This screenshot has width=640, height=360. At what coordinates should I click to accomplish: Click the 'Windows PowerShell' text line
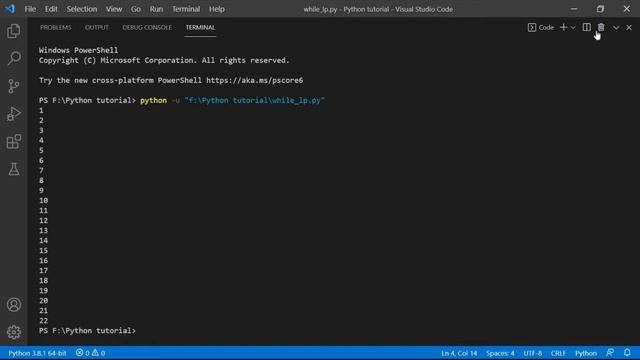(x=78, y=50)
